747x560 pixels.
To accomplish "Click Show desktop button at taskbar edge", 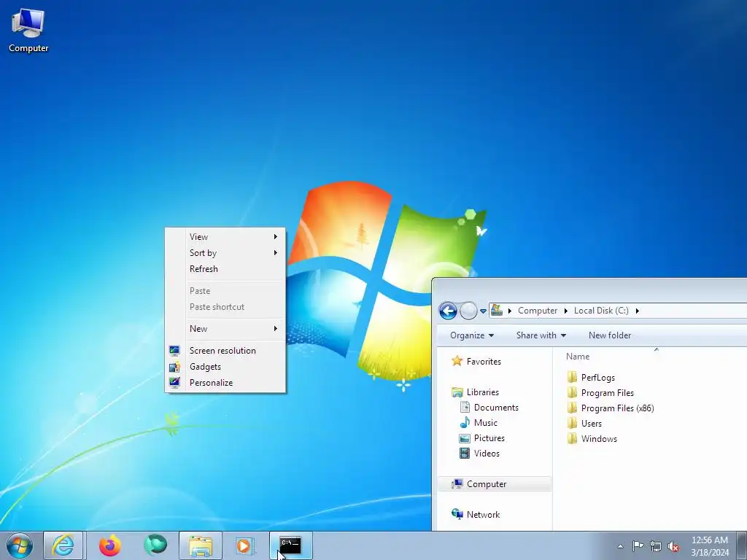I will [x=742, y=545].
